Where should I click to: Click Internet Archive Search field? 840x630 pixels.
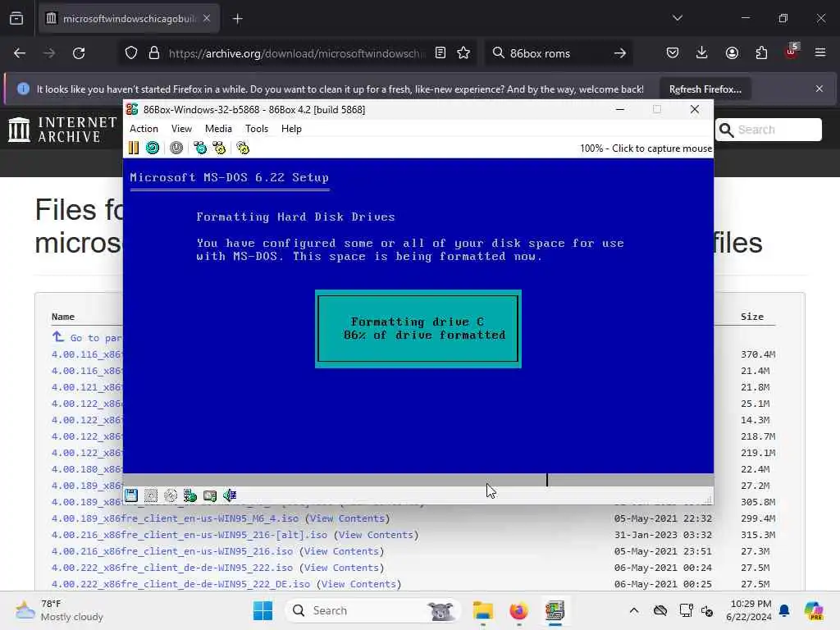(x=768, y=130)
